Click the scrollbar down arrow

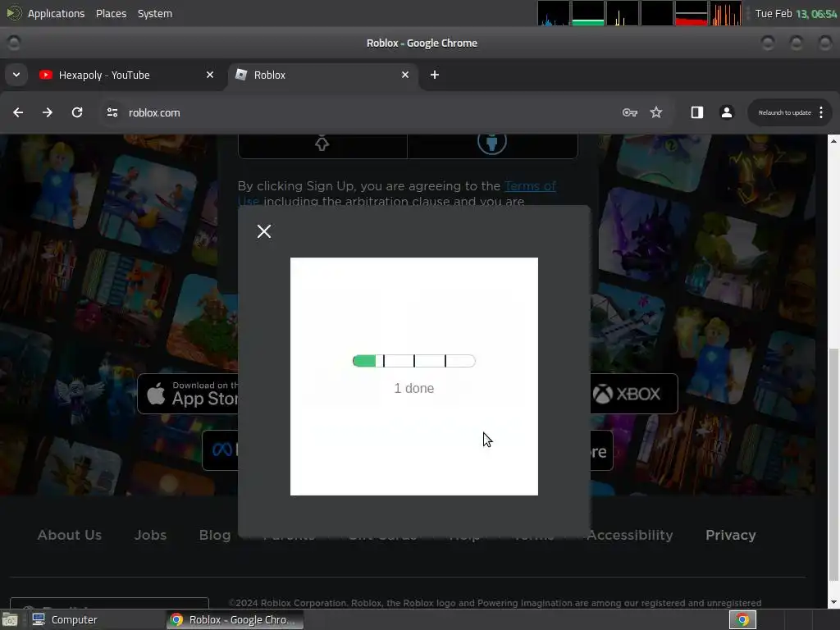833,602
